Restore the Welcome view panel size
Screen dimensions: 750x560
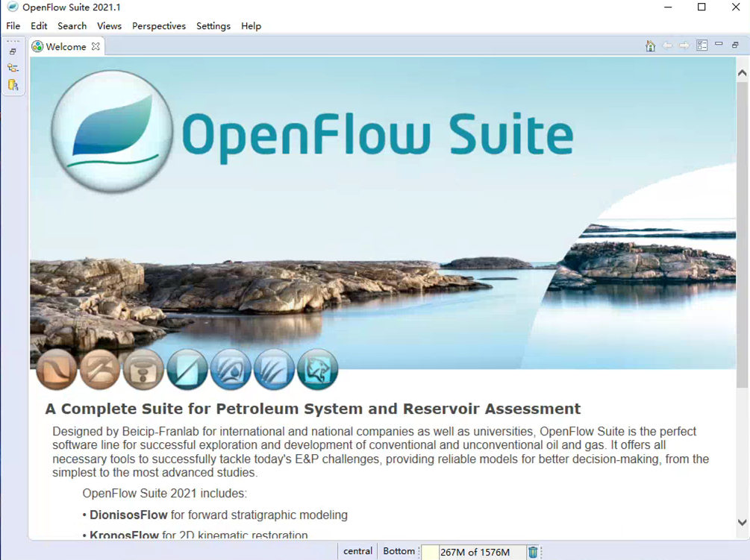coord(735,45)
